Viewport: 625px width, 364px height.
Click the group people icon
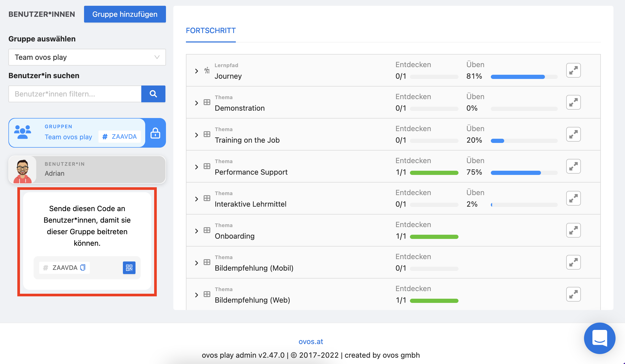[x=23, y=132]
